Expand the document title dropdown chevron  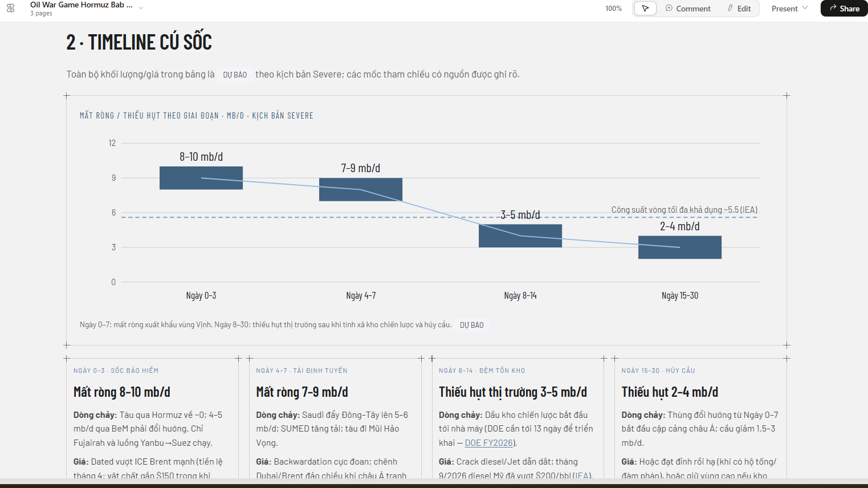[141, 8]
